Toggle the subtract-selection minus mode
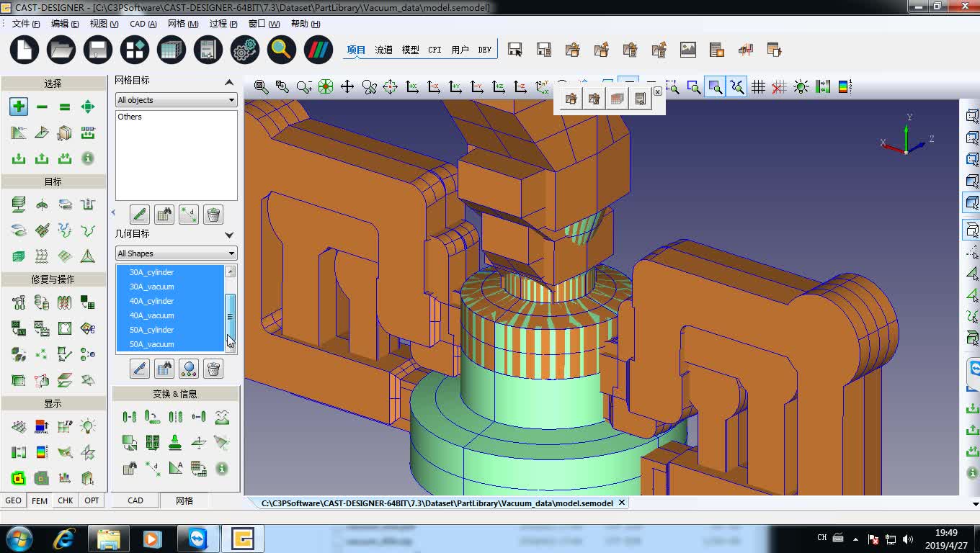The height and width of the screenshot is (553, 980). (x=42, y=107)
